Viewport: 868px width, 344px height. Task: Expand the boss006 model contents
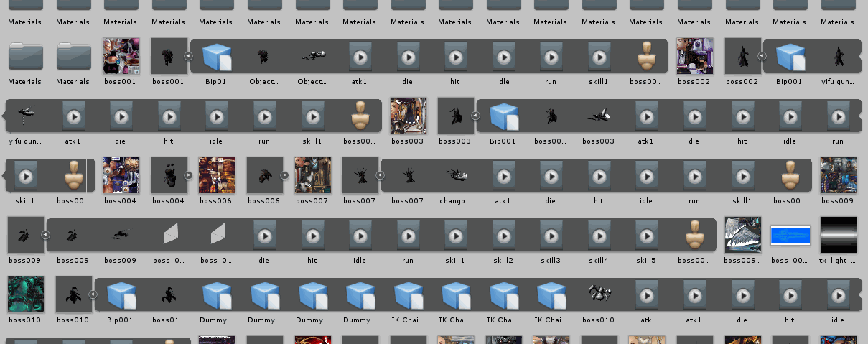click(284, 175)
